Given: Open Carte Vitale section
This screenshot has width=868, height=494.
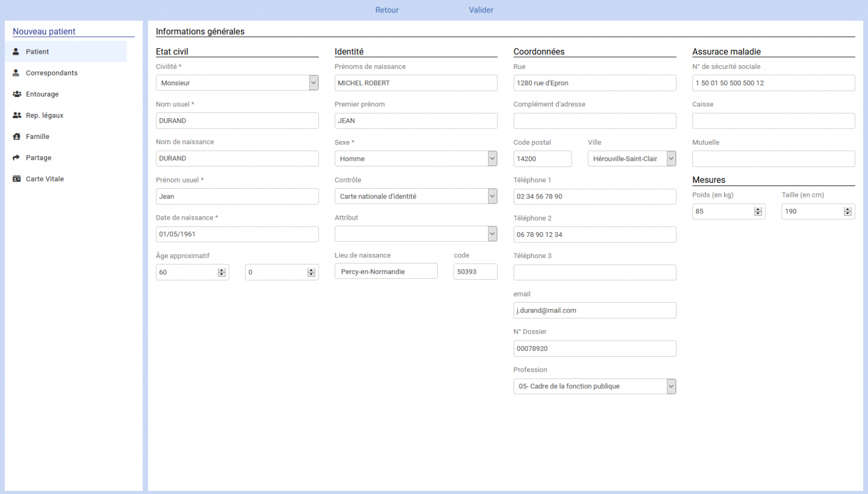Looking at the screenshot, I should [66, 178].
